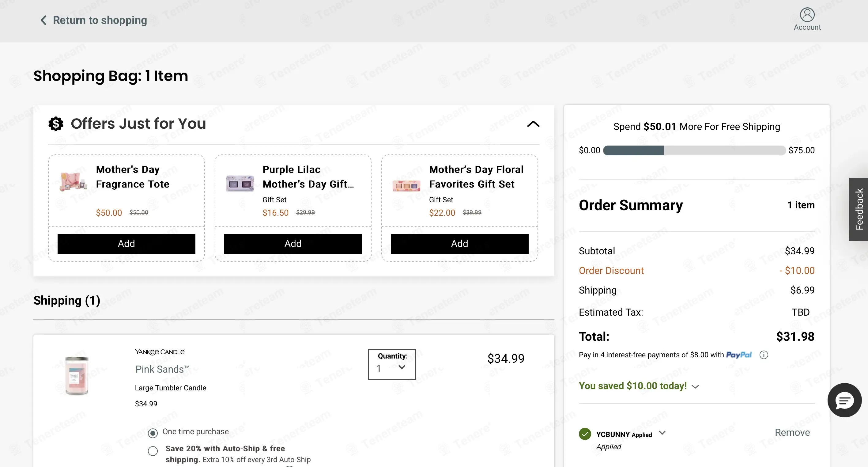The image size is (868, 467).
Task: Add Mother's Day Fragrance Tote to bag
Action: (126, 244)
